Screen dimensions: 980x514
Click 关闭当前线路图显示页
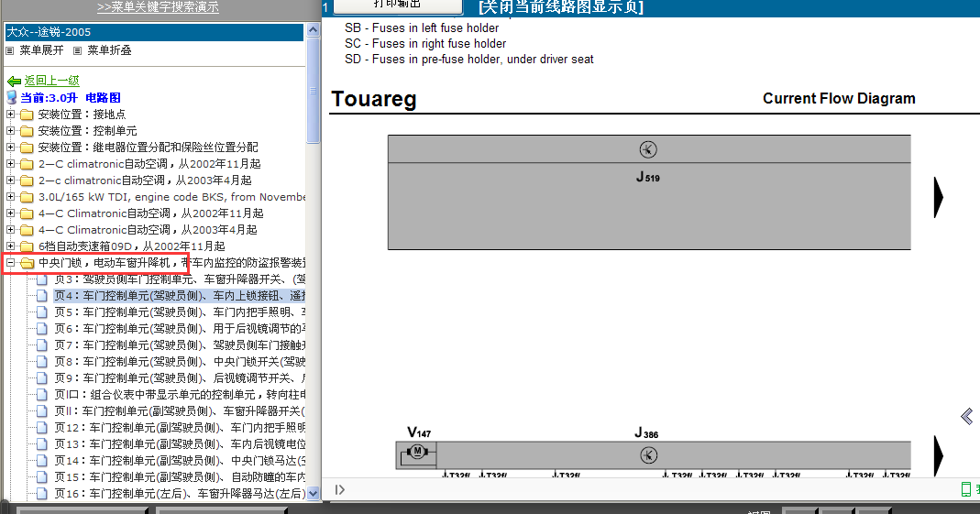[561, 6]
